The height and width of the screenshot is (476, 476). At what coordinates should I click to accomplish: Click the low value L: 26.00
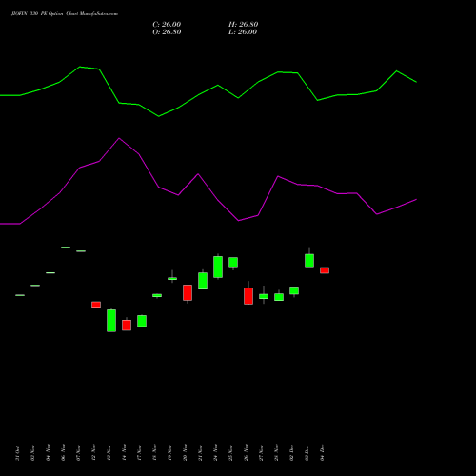tap(243, 32)
